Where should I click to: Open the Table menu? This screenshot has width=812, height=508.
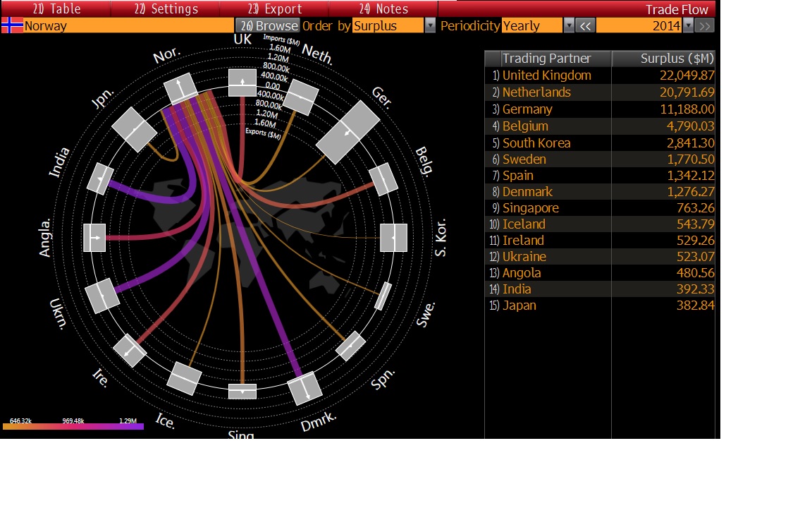tap(56, 9)
